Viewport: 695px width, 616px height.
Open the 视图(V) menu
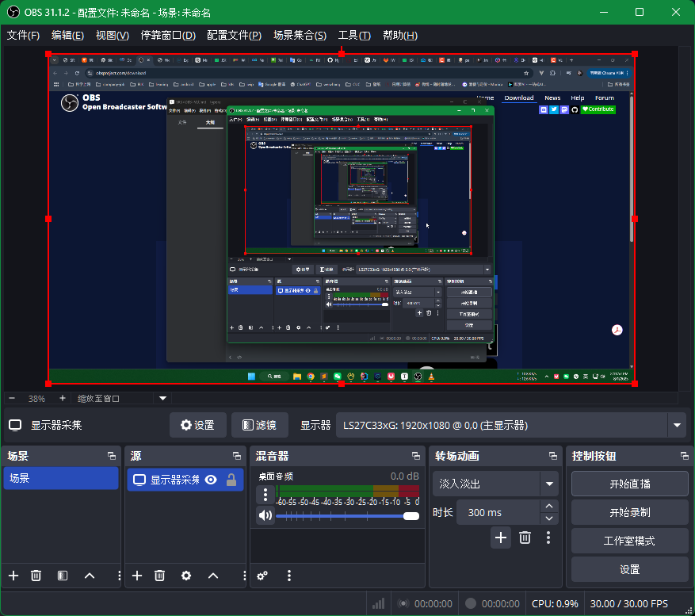click(x=113, y=36)
